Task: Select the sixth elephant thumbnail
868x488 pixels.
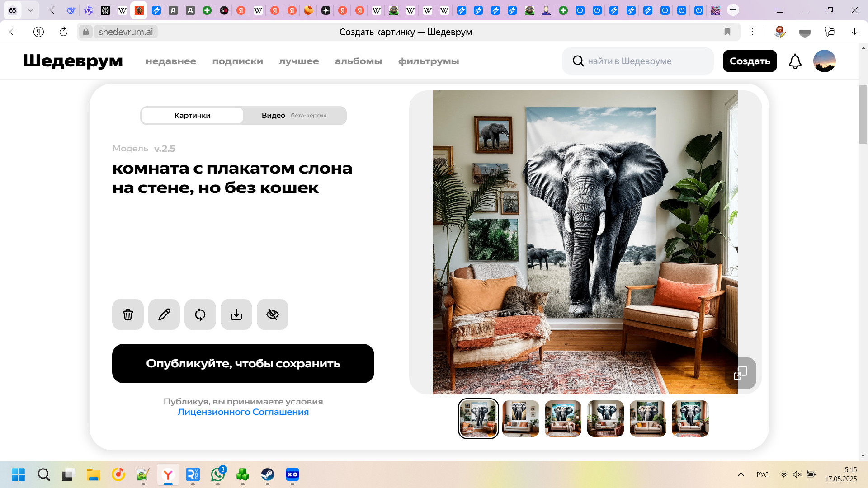Action: tap(690, 418)
